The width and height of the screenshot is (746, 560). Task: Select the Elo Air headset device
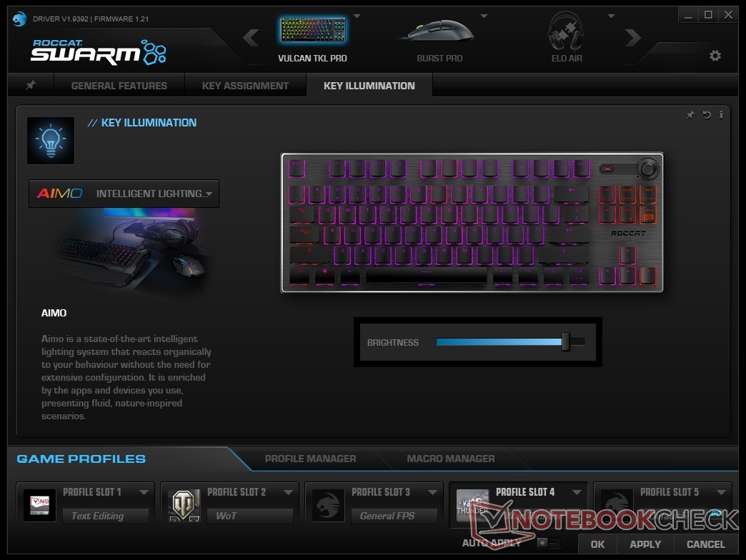(566, 38)
